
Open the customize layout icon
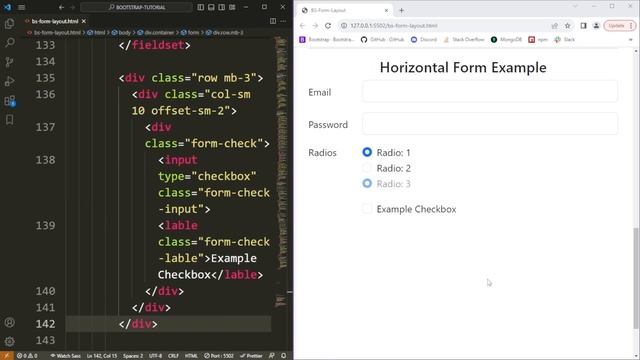232,7
